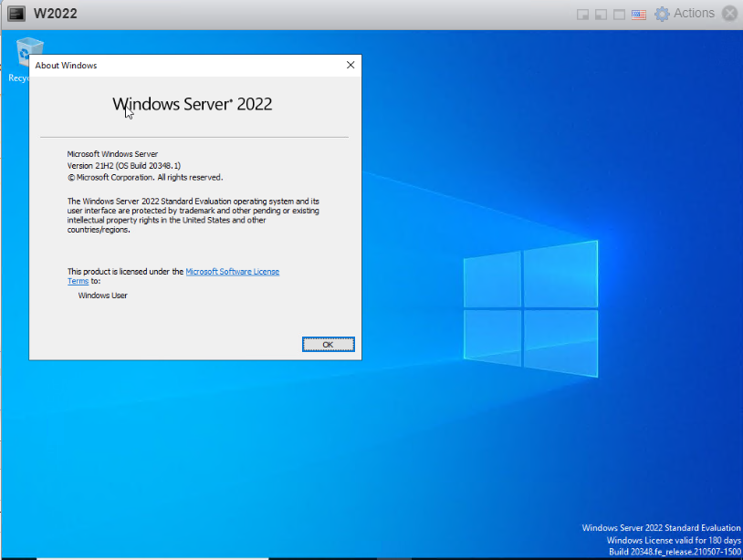This screenshot has height=560, width=743.
Task: Click the About Windows title bar
Action: coord(183,65)
